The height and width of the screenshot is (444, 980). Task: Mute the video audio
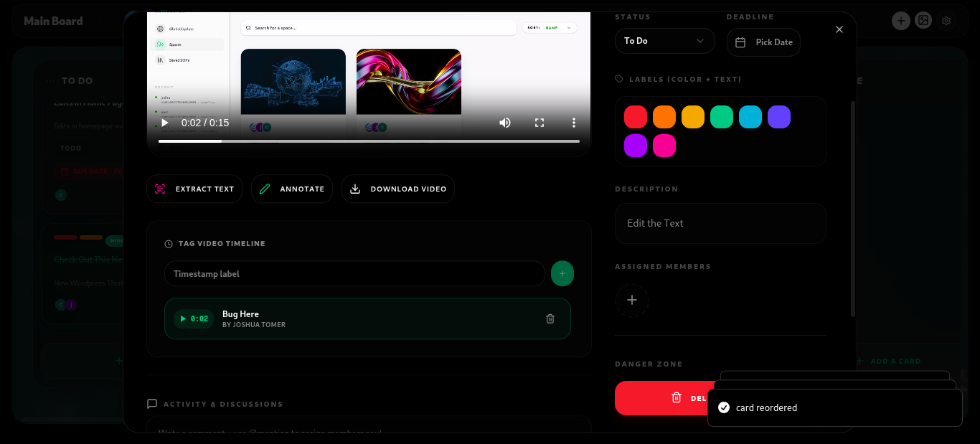(x=505, y=123)
